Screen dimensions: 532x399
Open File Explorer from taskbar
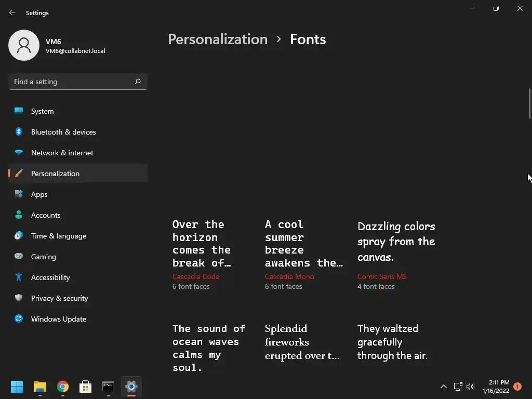pos(39,387)
